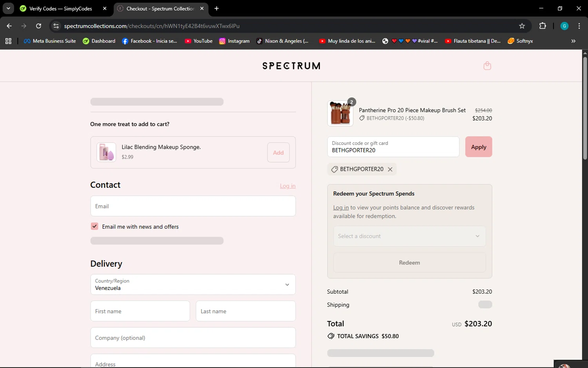588x368 pixels.
Task: Click the Redeem button
Action: tap(409, 262)
